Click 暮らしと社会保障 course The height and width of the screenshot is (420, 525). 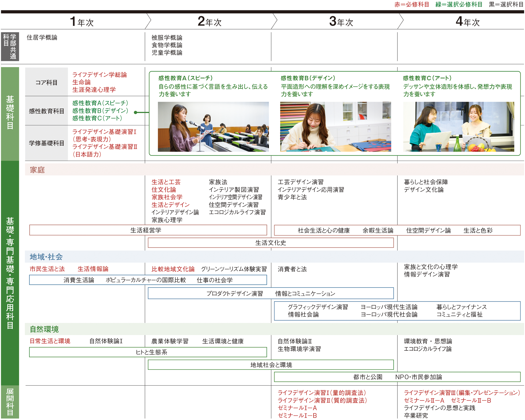point(426,182)
